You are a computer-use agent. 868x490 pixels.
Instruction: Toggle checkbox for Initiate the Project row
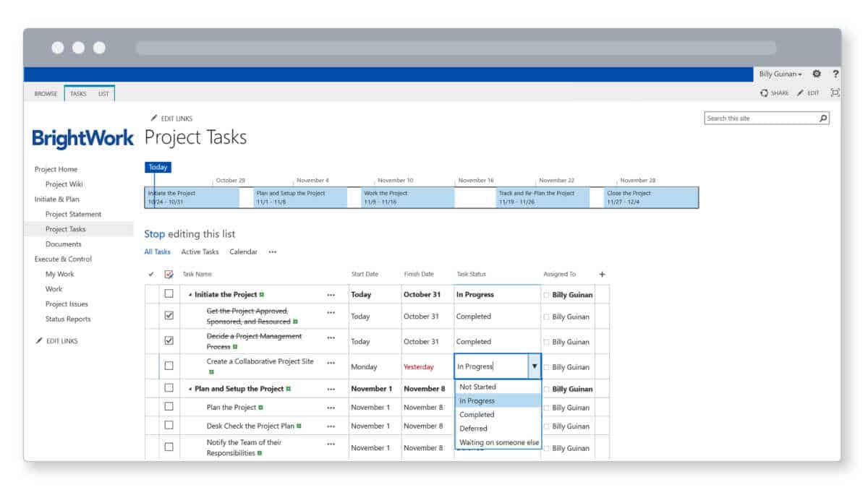coord(169,294)
